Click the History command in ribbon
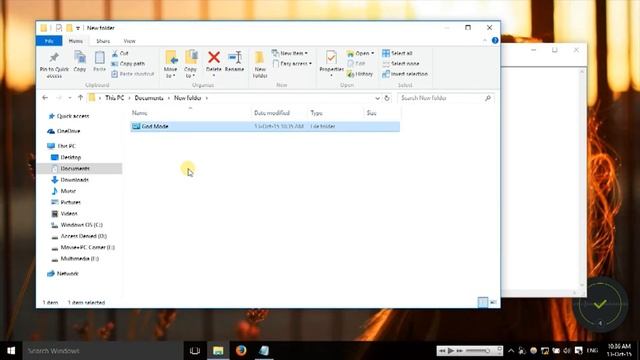Image resolution: width=640 pixels, height=360 pixels. point(360,74)
